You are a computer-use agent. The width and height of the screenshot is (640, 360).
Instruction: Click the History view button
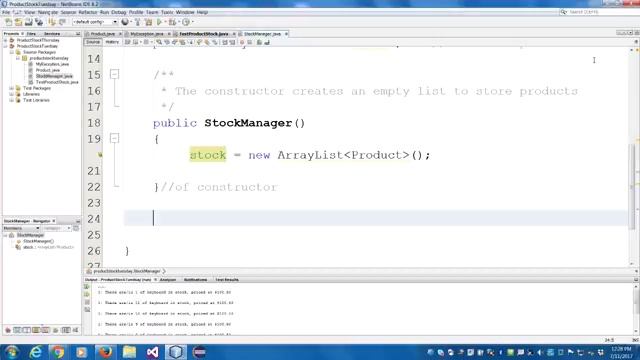[112, 42]
